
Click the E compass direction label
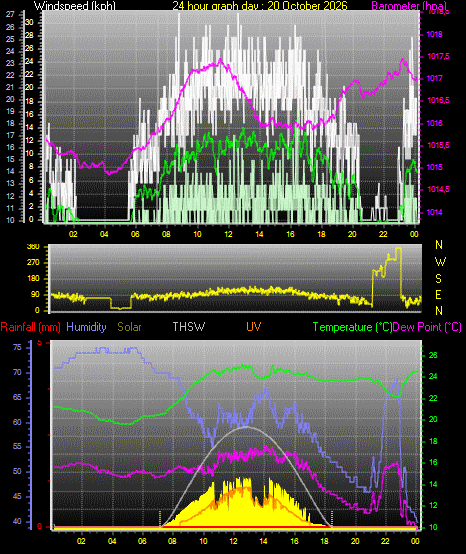(438, 295)
